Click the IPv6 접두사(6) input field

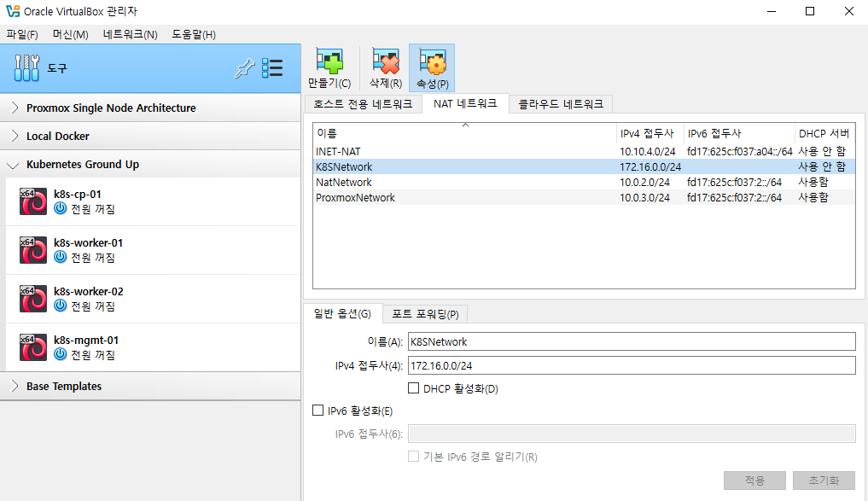pyautogui.click(x=632, y=434)
